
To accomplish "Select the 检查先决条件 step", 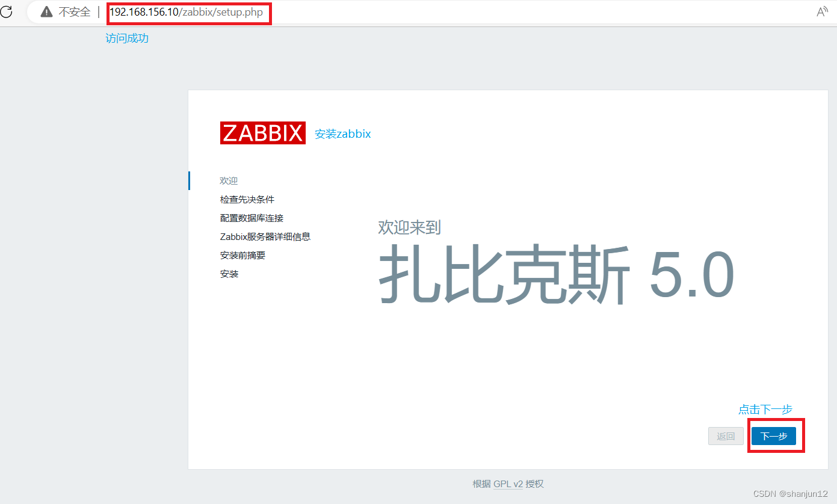I will (247, 199).
